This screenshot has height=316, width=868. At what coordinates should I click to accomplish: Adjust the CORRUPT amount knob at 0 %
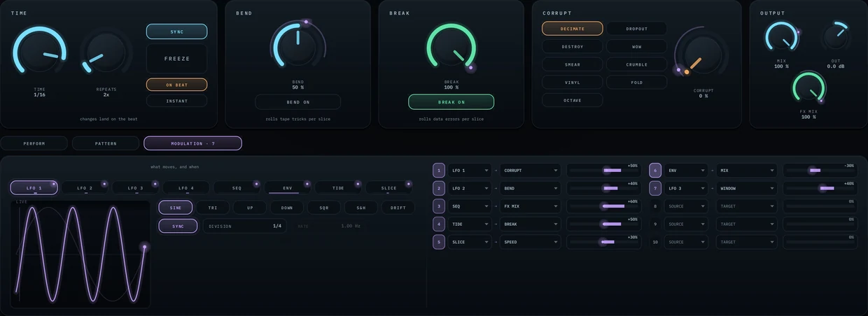701,54
